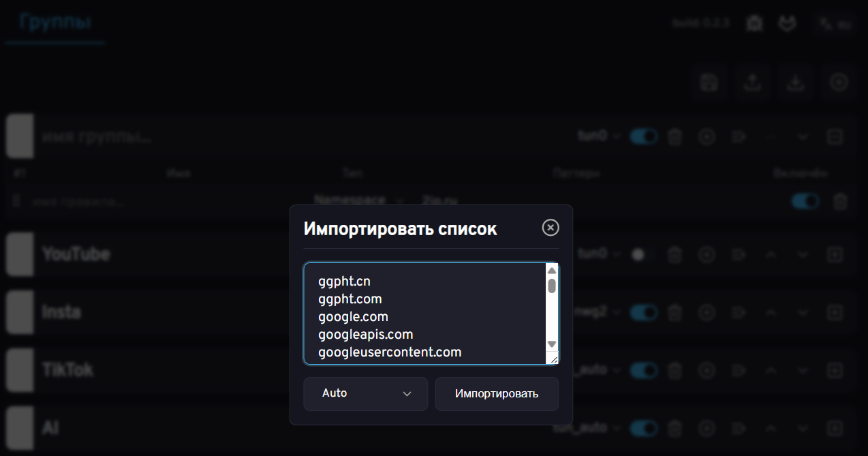Delete the 2ip.ru rule

841,202
